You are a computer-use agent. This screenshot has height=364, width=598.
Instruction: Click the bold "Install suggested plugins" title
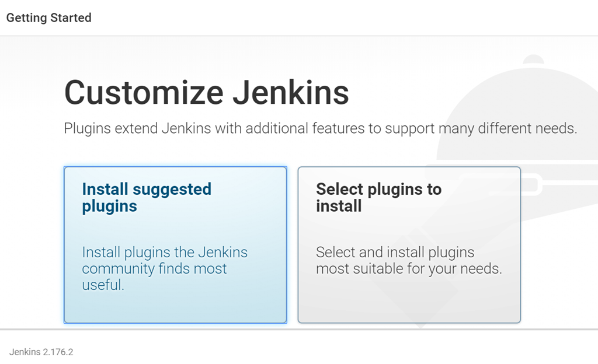coord(147,197)
